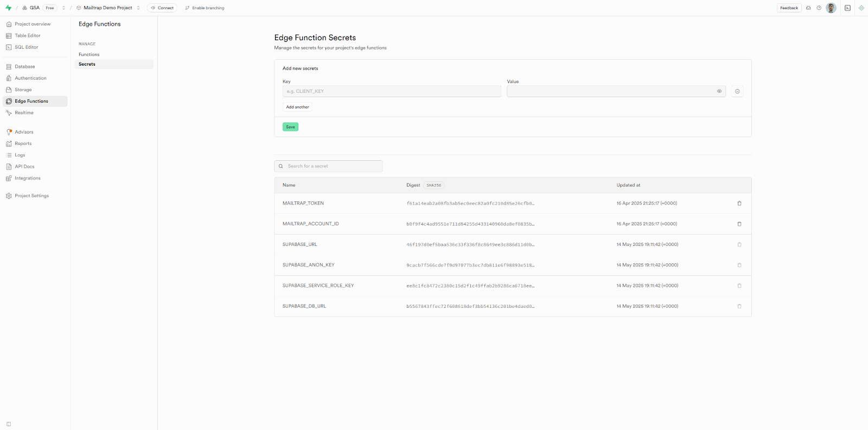Remove the secret row with minus icon
This screenshot has height=430, width=868.
coord(737,91)
